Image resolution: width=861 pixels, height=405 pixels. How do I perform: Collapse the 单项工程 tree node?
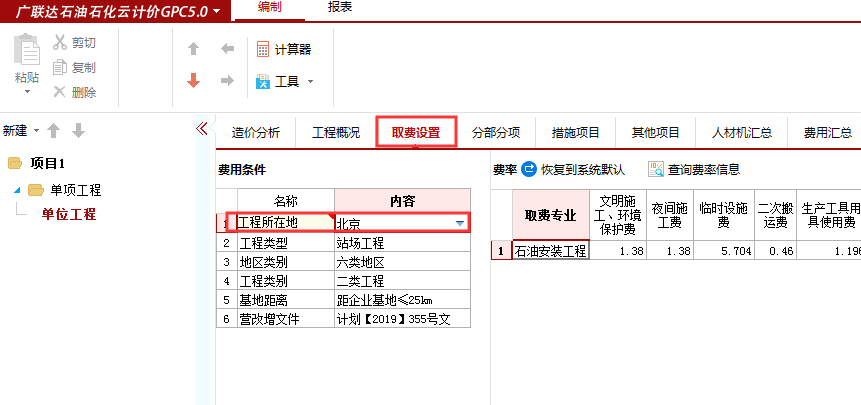point(17,190)
